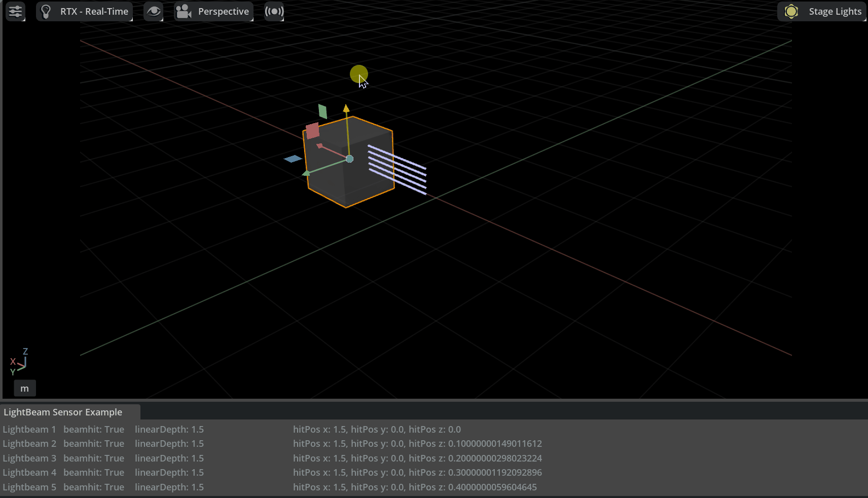868x498 pixels.
Task: Click the Lightbeam 5 hitPos values
Action: [414, 487]
